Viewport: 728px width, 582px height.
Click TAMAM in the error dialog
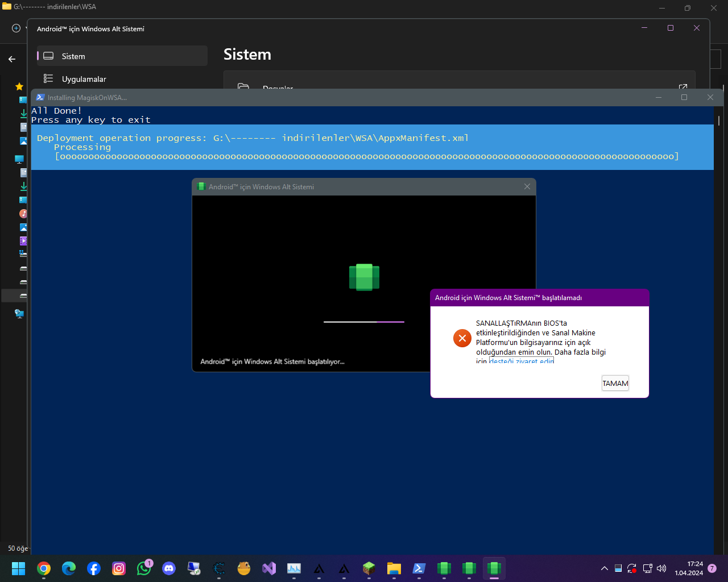[x=615, y=383]
